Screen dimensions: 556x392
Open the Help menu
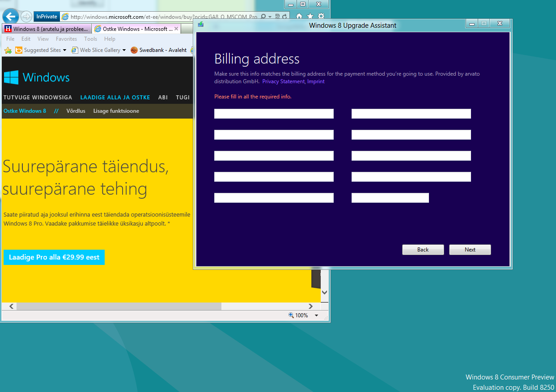coord(110,39)
